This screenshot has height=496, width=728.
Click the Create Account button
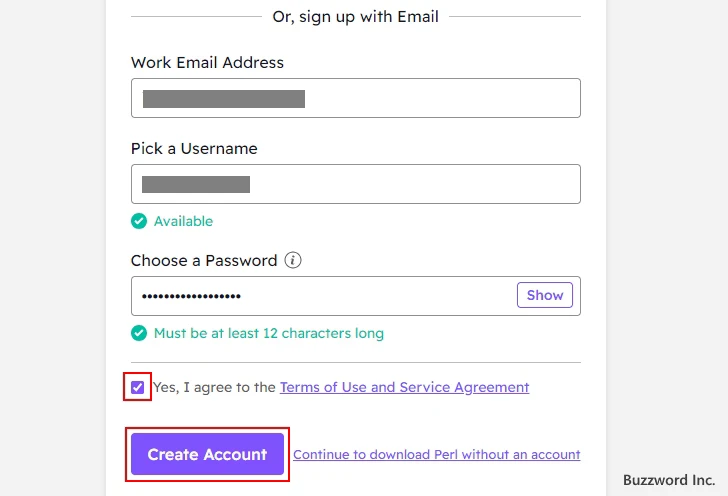coord(207,454)
